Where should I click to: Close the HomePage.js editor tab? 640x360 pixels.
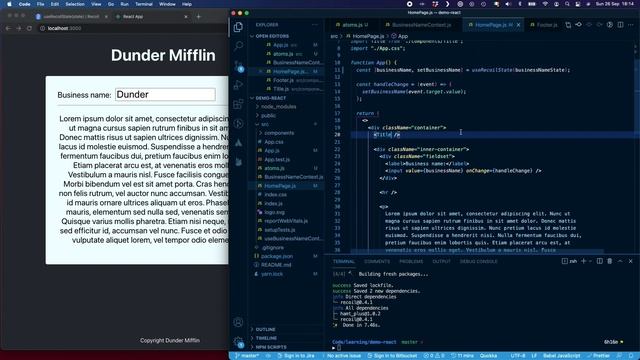pos(518,25)
